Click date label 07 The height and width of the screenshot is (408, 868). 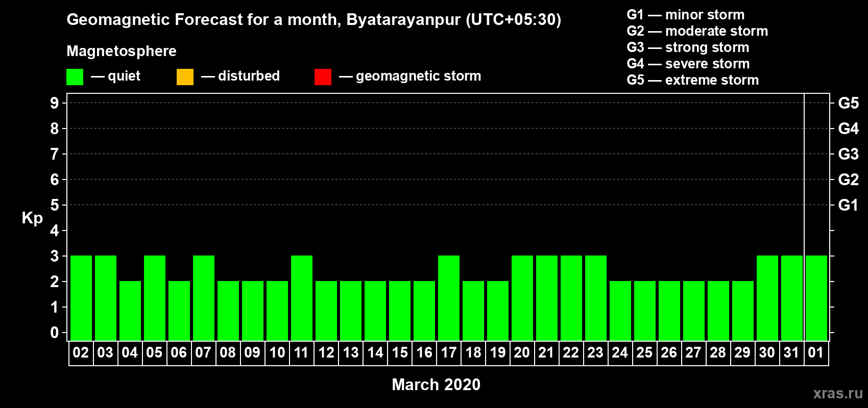(x=203, y=353)
